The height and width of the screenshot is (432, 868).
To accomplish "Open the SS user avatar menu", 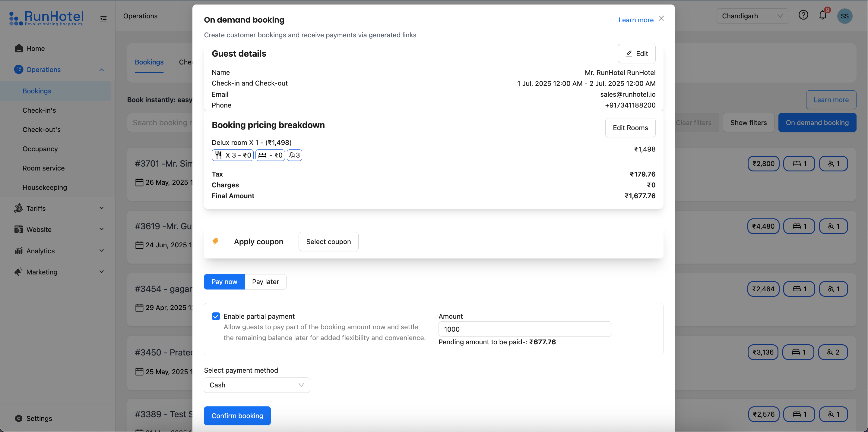I will click(x=845, y=16).
